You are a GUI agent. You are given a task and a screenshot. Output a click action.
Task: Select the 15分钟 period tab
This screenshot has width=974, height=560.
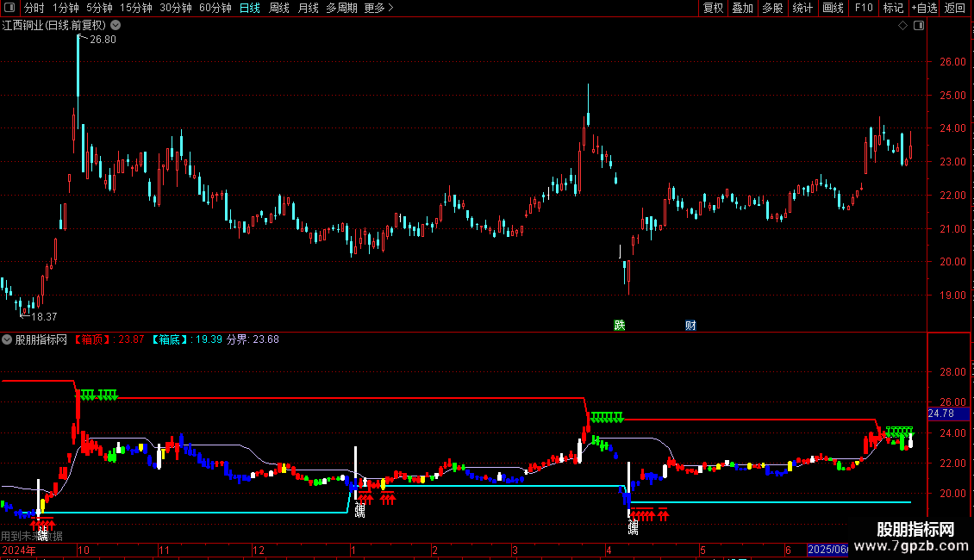click(x=135, y=8)
